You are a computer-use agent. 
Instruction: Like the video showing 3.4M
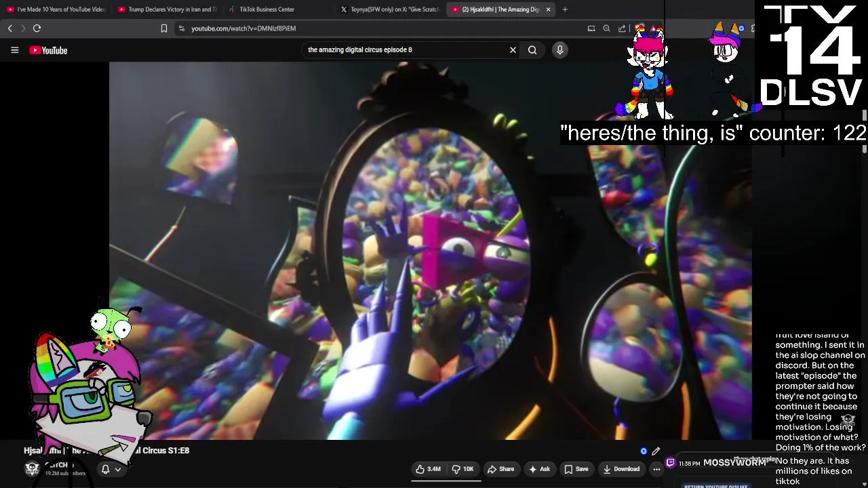(x=428, y=469)
